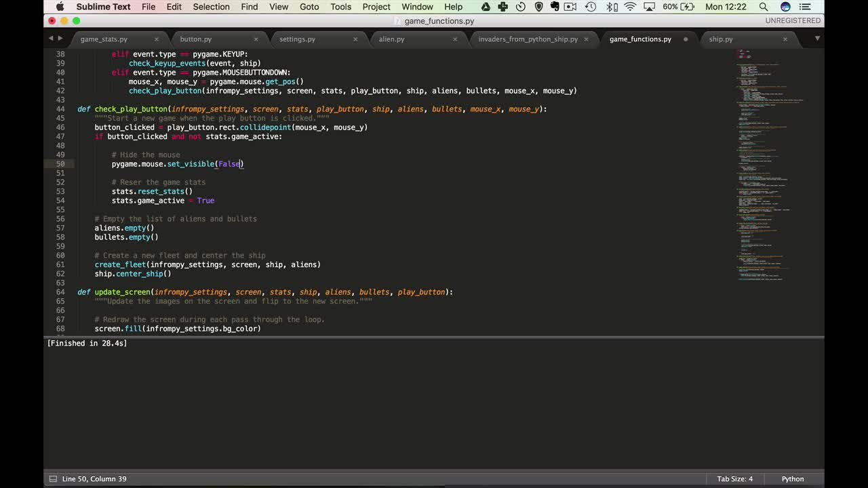868x488 pixels.
Task: Switch to the alien.py tab
Action: pyautogui.click(x=391, y=39)
